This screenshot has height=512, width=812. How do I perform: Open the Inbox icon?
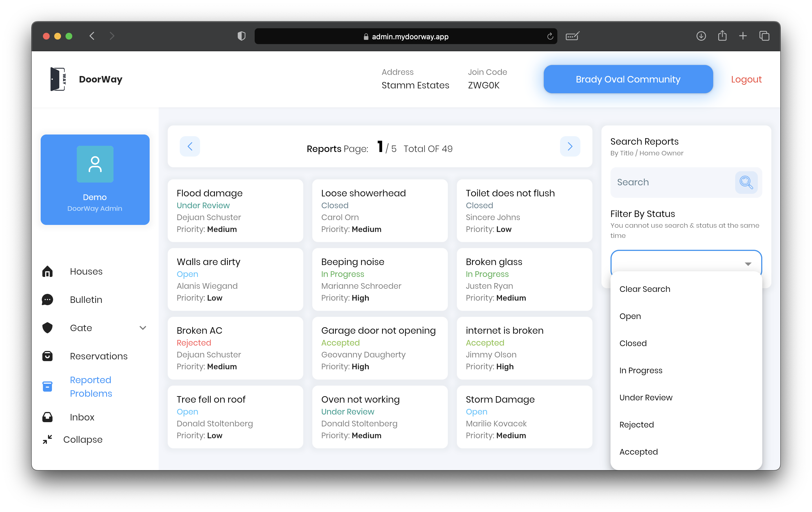47,417
